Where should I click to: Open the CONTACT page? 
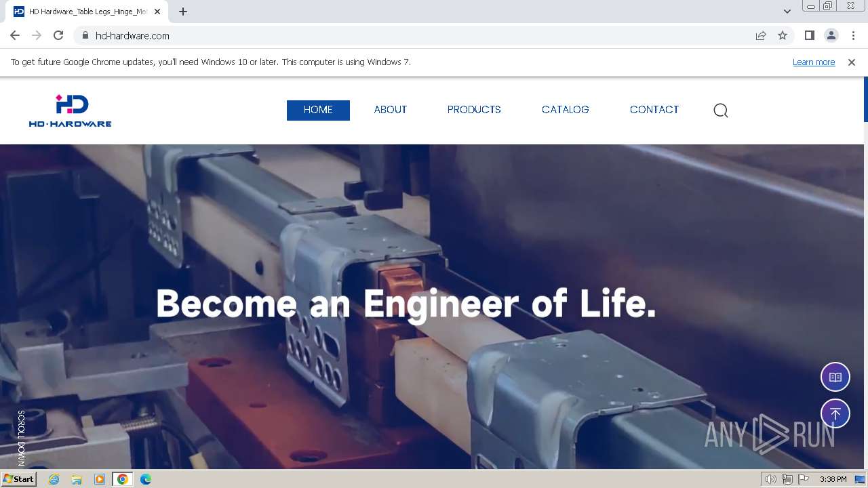[654, 110]
